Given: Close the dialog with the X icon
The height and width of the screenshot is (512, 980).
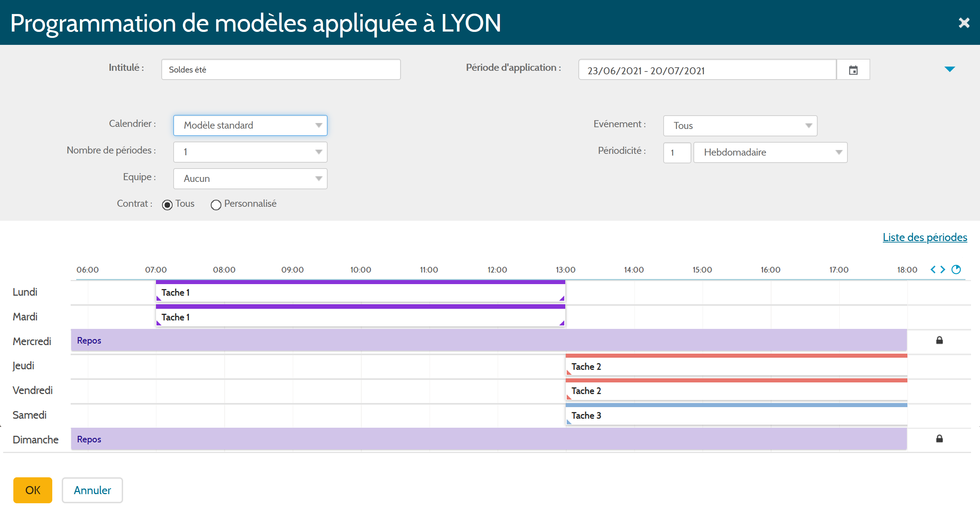Looking at the screenshot, I should coord(964,23).
